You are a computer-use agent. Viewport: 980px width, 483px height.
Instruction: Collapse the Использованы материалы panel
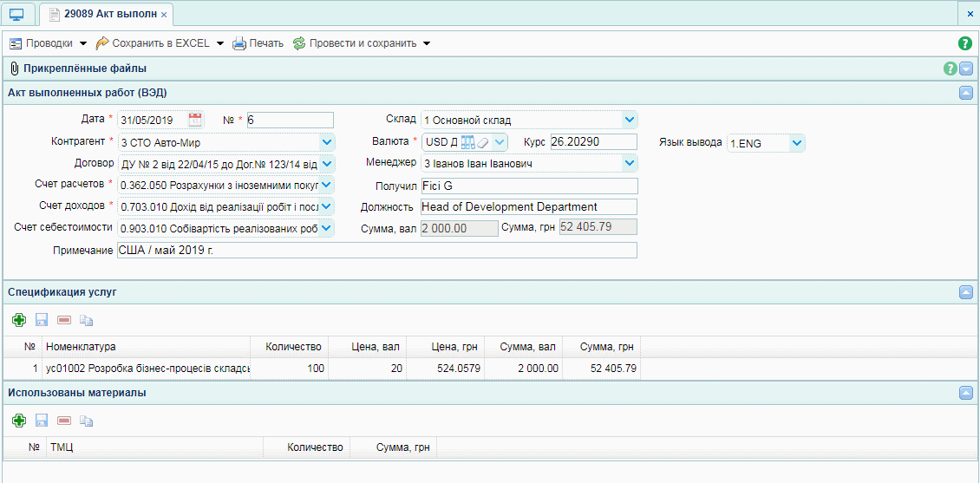(x=966, y=393)
